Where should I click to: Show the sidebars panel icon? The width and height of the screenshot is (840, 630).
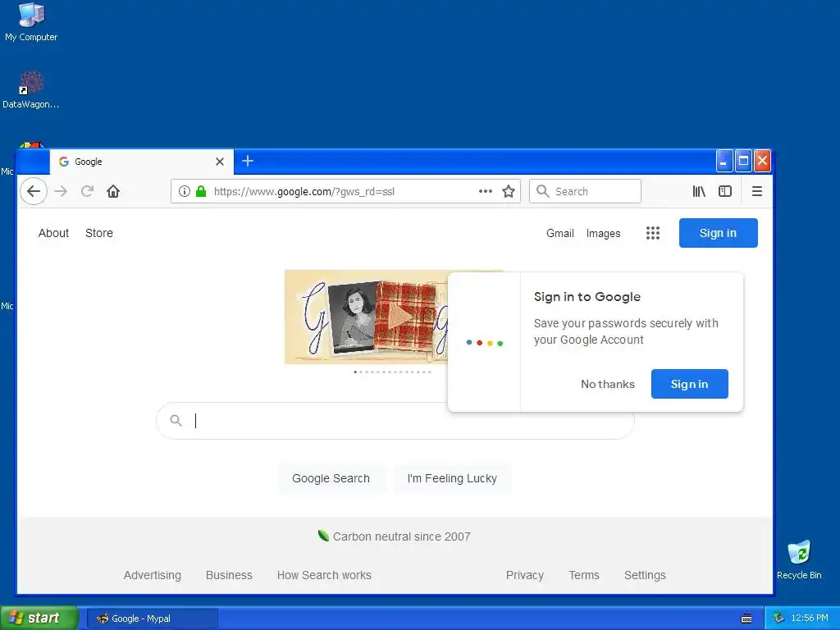point(725,191)
